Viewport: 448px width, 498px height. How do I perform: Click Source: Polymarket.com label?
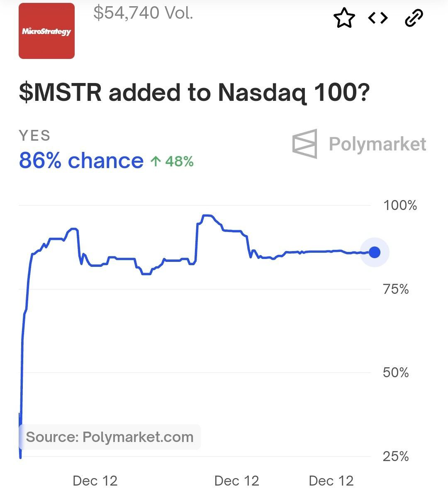(x=110, y=437)
